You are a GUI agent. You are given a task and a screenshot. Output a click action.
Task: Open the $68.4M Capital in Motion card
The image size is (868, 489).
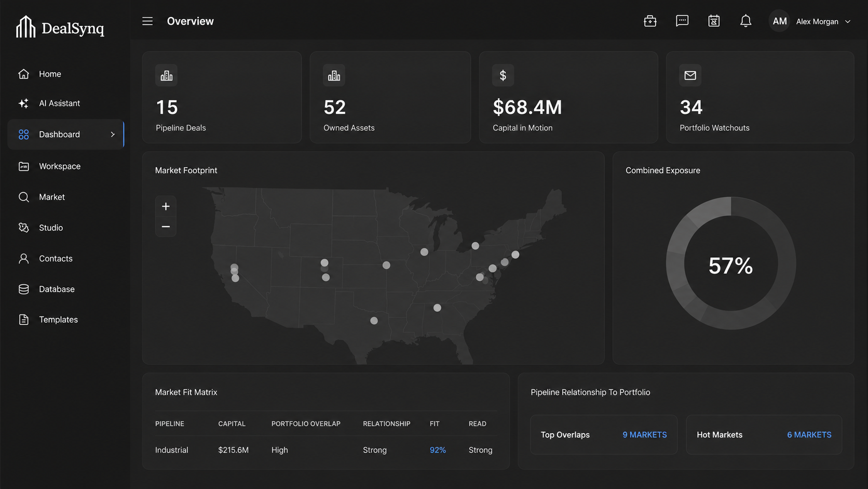tap(568, 97)
